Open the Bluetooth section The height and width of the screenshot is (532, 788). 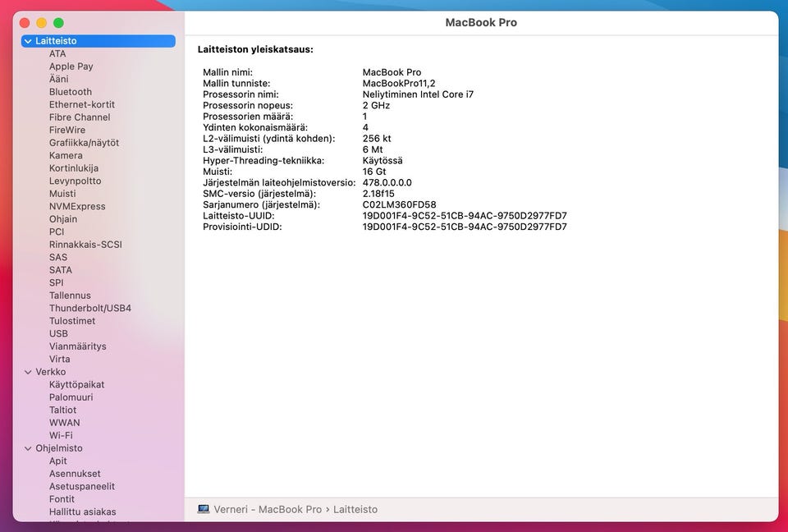(71, 92)
